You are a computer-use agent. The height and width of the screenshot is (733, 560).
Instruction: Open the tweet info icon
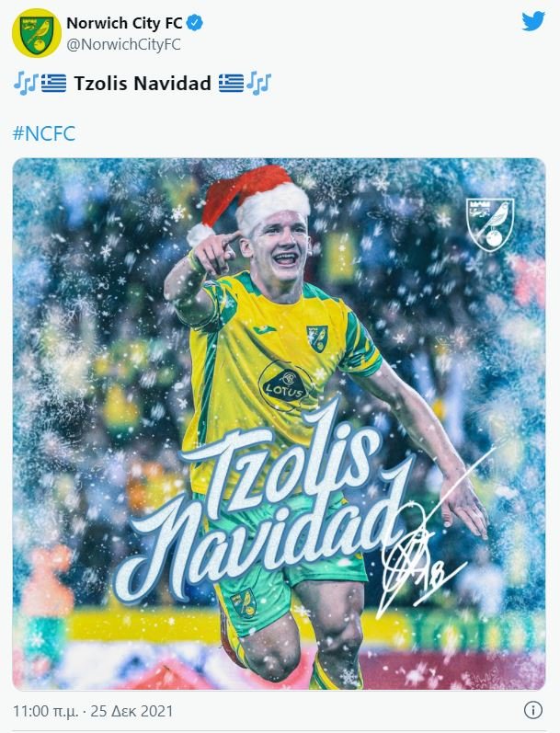[x=533, y=710]
